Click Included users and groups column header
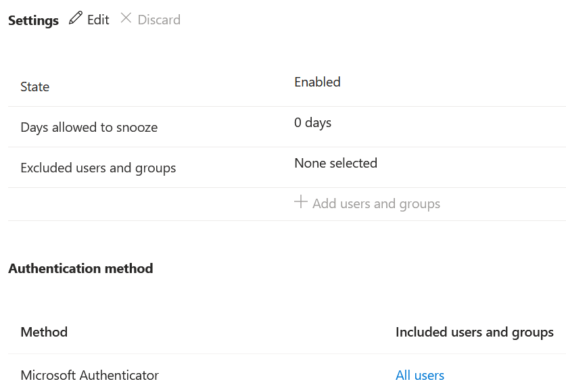The height and width of the screenshot is (392, 566). pyautogui.click(x=474, y=332)
